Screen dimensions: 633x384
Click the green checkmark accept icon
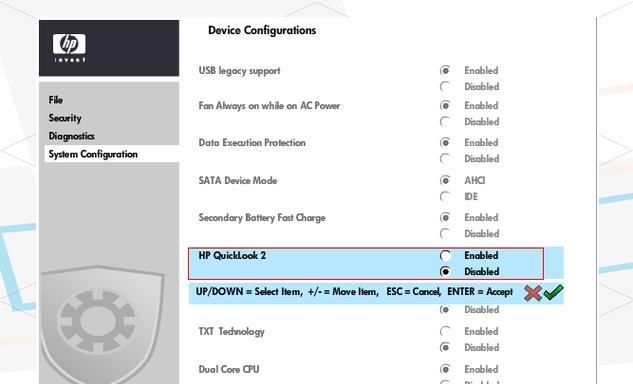pos(553,292)
